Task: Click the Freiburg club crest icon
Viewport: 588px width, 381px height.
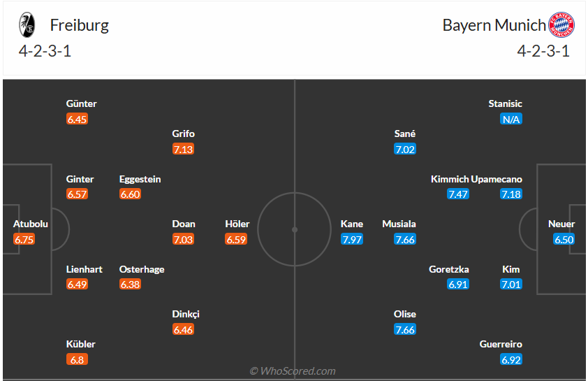Action: (x=27, y=25)
